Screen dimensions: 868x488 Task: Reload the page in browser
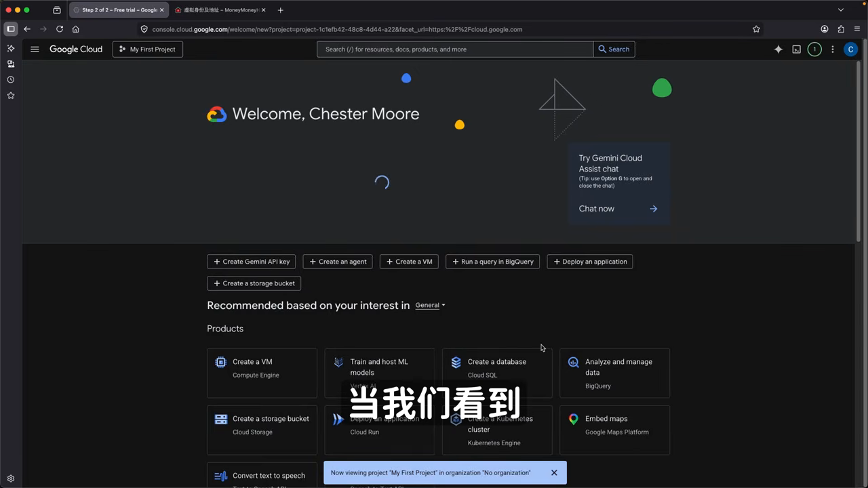60,29
